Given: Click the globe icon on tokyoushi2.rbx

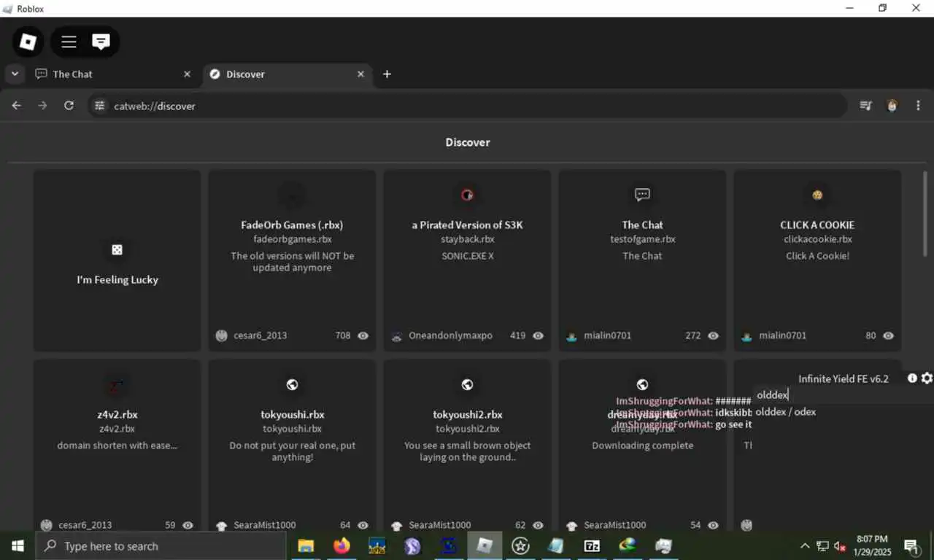Looking at the screenshot, I should 467,385.
